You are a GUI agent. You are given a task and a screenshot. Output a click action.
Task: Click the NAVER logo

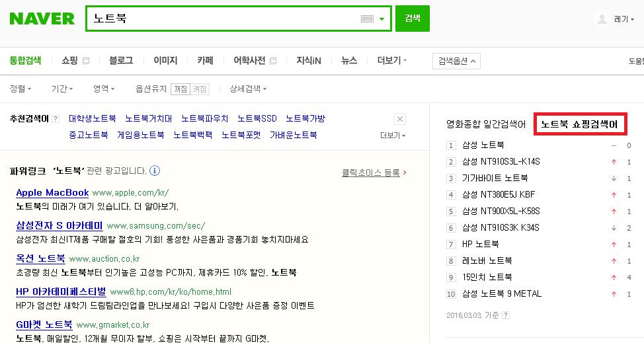point(42,19)
